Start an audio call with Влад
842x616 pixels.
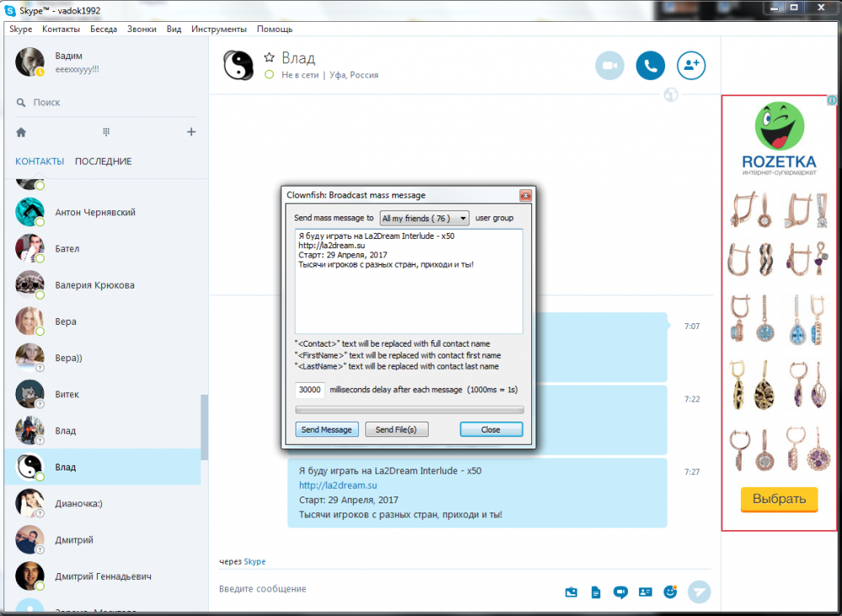point(650,66)
